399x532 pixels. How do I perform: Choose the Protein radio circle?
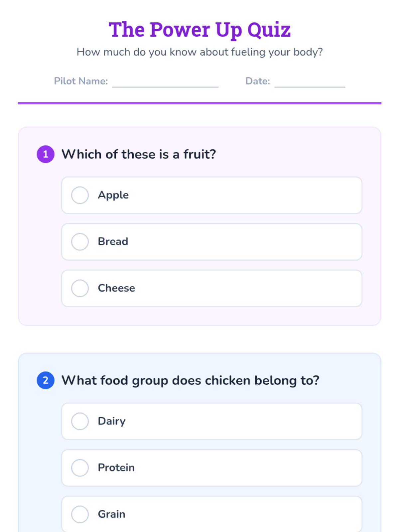point(80,468)
